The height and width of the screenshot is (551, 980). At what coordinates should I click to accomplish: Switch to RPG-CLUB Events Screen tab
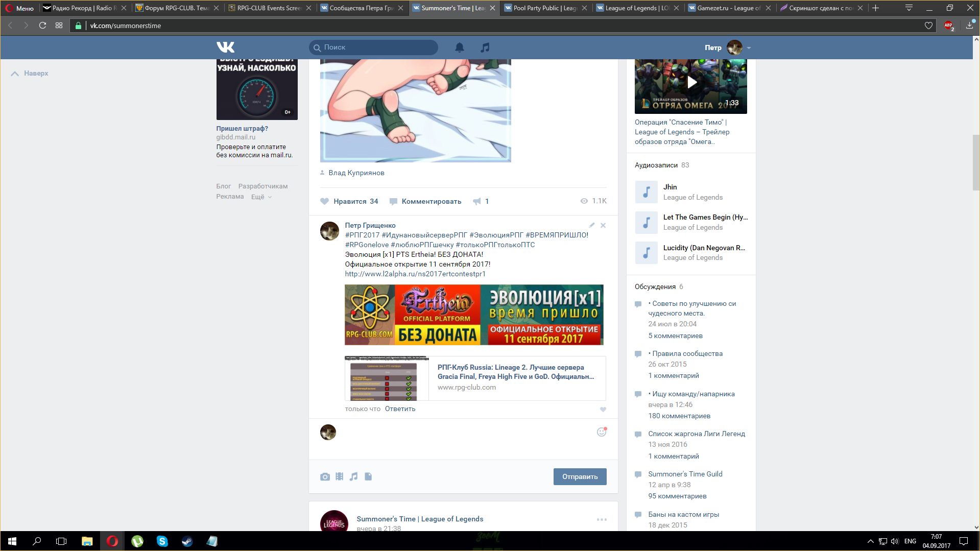(269, 8)
